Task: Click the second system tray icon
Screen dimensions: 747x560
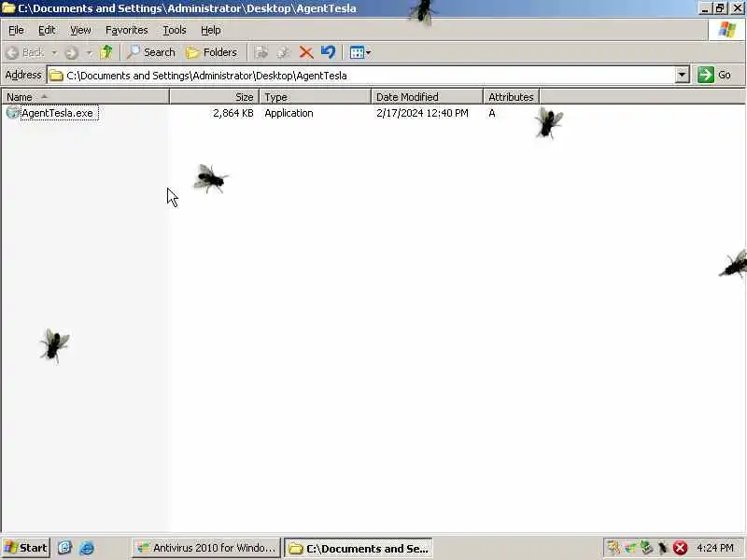Action: click(629, 548)
